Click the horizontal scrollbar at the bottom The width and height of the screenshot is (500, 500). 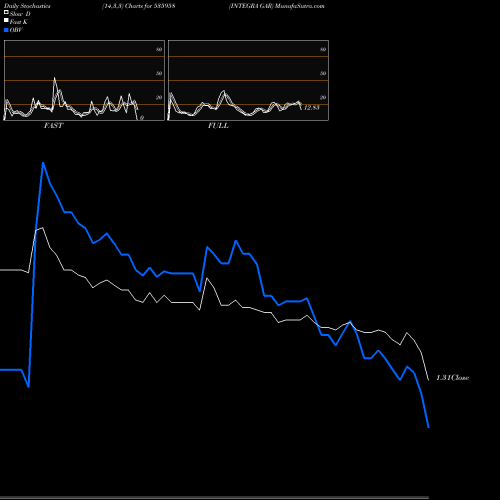coord(214,498)
